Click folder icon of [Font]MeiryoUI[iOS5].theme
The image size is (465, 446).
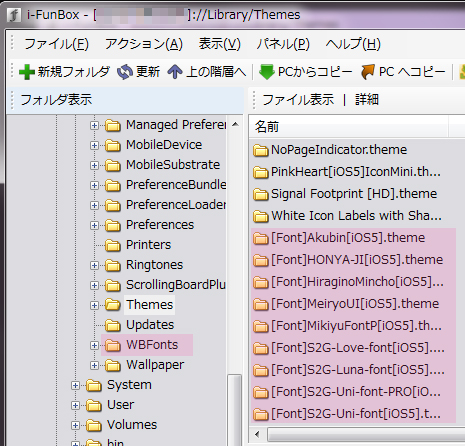pyautogui.click(x=261, y=304)
